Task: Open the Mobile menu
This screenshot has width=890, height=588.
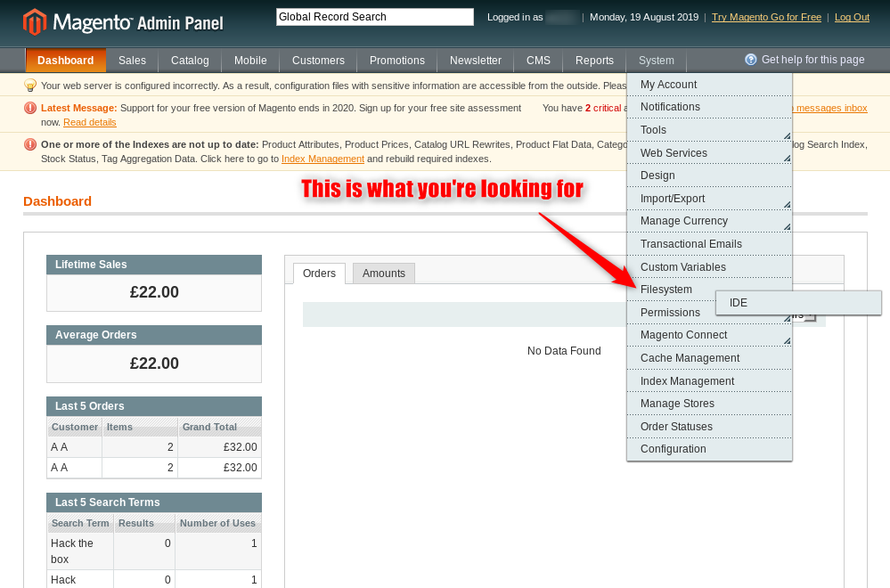Action: point(250,61)
